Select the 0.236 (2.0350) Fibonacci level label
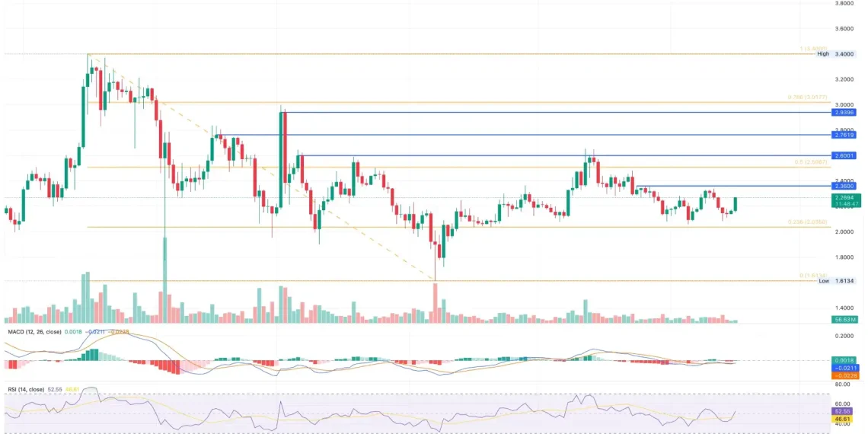868x434 pixels. pyautogui.click(x=806, y=222)
